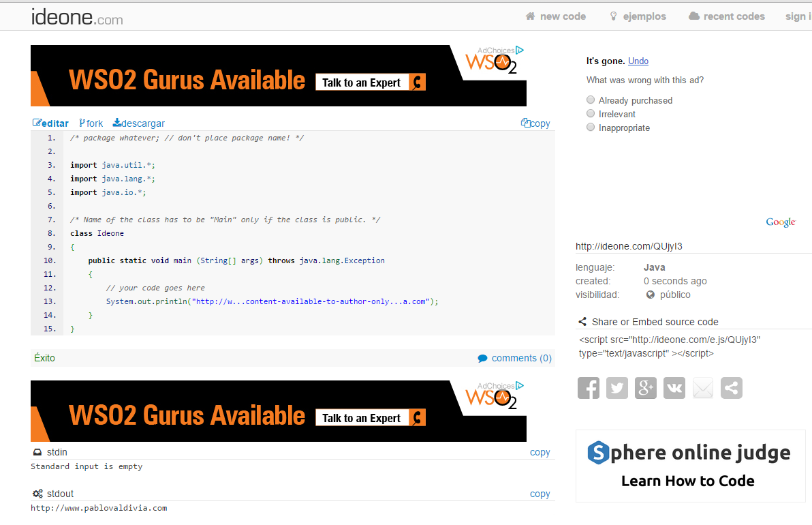Click the download arrow icon beside descargar
The image size is (812, 525).
click(x=117, y=122)
